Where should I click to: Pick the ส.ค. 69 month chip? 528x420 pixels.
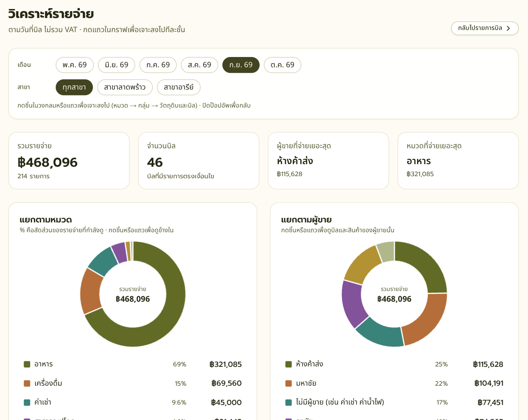click(199, 65)
